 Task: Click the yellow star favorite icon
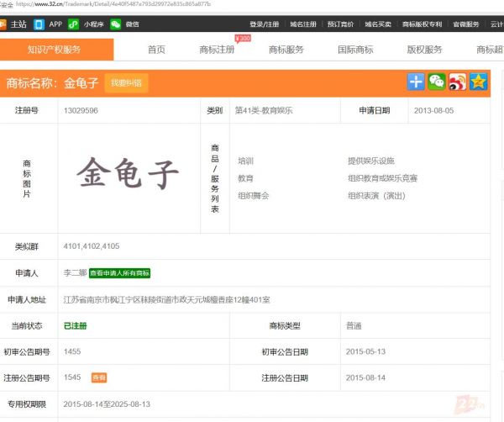pos(478,82)
